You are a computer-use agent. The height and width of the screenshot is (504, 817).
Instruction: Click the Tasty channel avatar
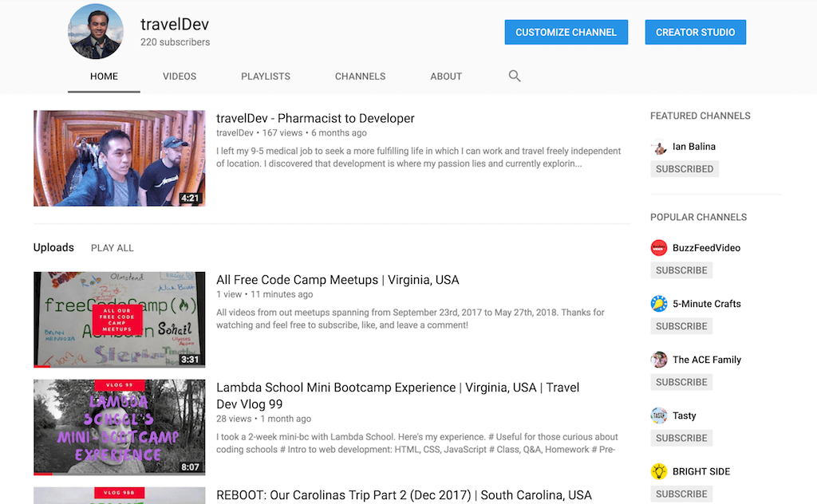658,415
